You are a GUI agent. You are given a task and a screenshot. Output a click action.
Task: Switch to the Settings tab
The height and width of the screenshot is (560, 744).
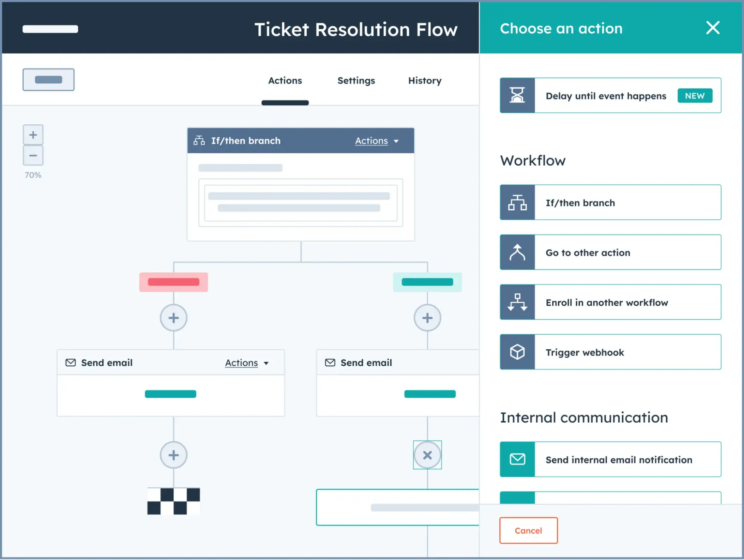[356, 80]
